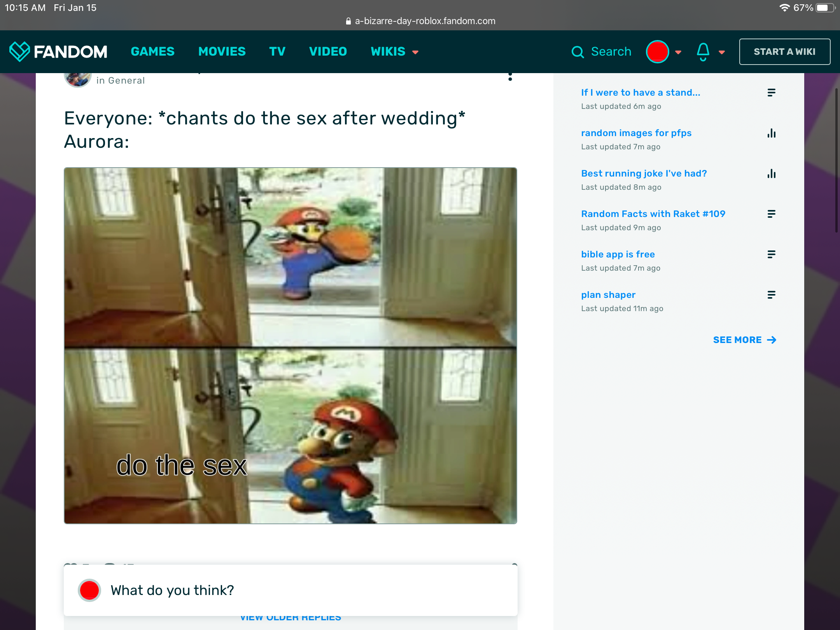Click the VIDEO navigation tab
This screenshot has width=840, height=630.
point(328,52)
